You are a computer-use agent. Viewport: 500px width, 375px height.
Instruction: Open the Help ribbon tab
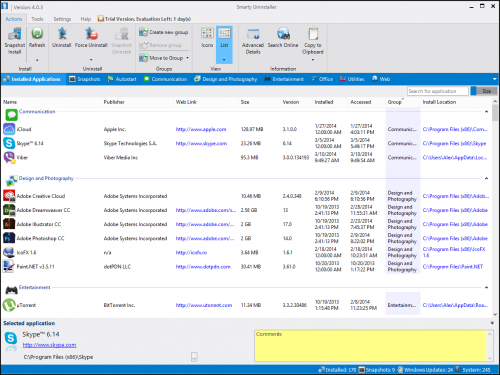[x=86, y=19]
